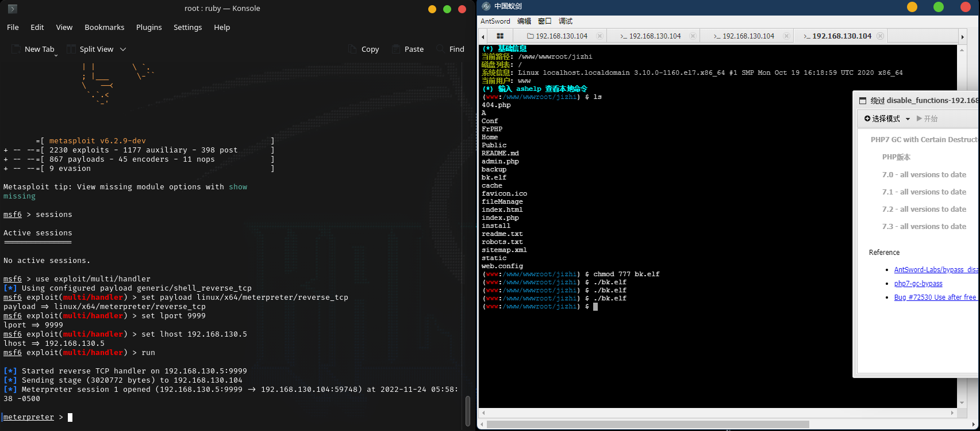This screenshot has width=980, height=431.
Task: Click the AntSword logo icon in title bar
Action: 486,6
